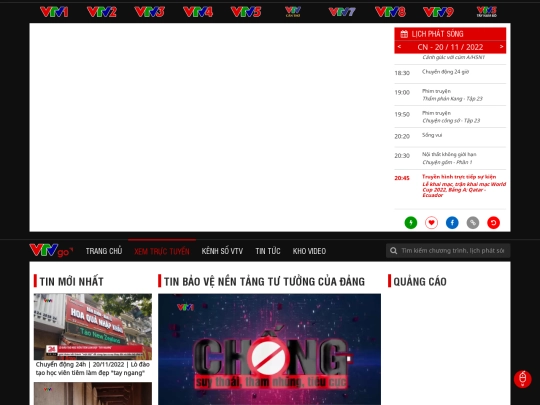Select the 19:50 Chuyện công sở - Tập 23 row

click(450, 117)
